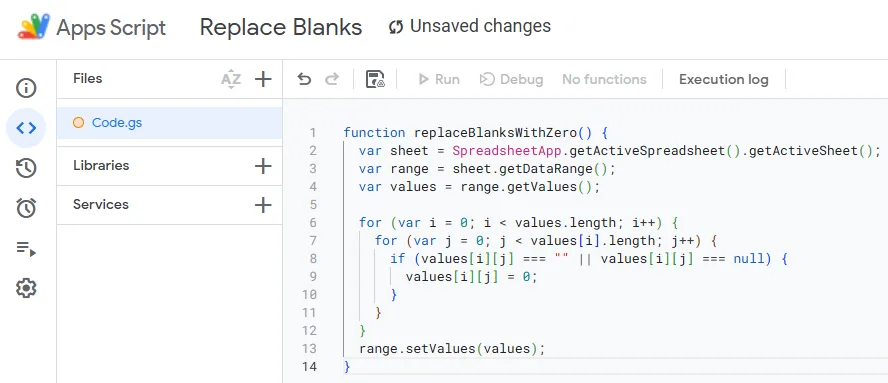The height and width of the screenshot is (383, 888).
Task: Click the null keyword on line 8
Action: [749, 259]
